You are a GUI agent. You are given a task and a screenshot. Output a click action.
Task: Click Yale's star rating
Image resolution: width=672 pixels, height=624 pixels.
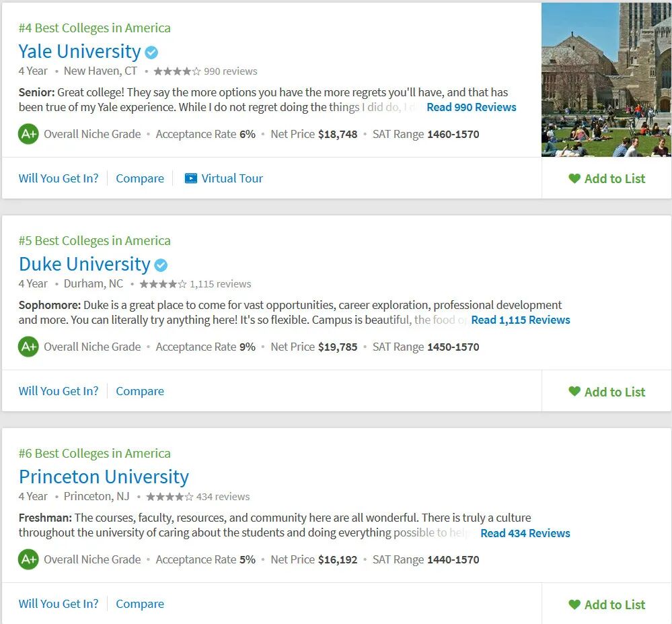point(177,71)
